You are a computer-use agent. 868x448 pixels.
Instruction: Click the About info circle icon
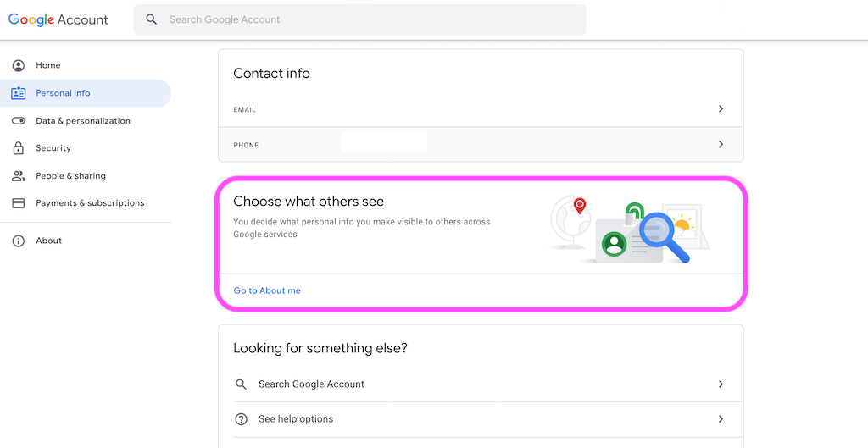pyautogui.click(x=19, y=241)
